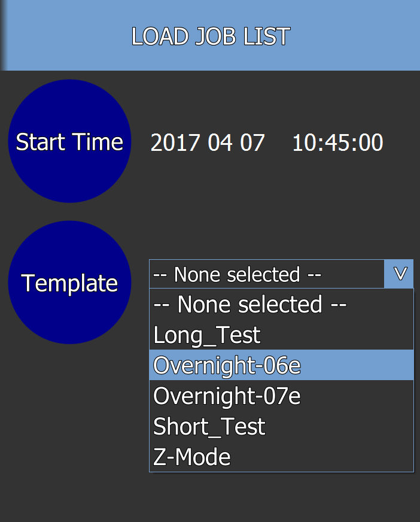Click the LOAD JOB LIST header title

pyautogui.click(x=211, y=36)
